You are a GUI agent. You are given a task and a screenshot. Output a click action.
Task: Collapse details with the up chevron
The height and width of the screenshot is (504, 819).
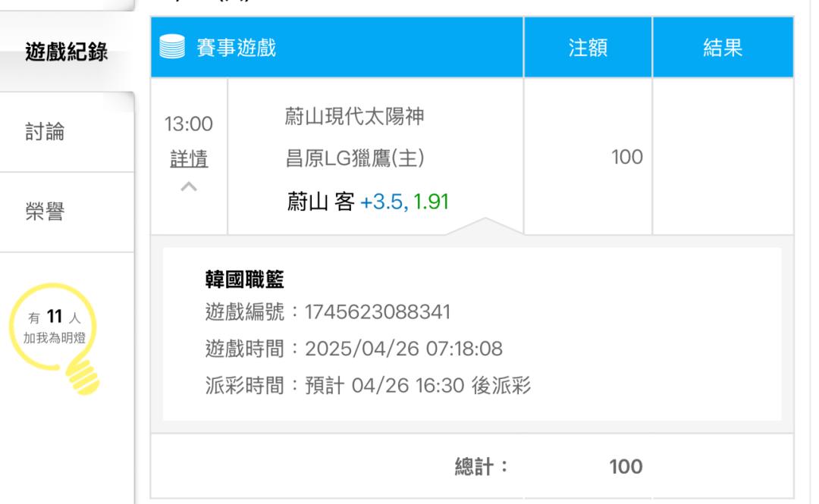coord(189,186)
